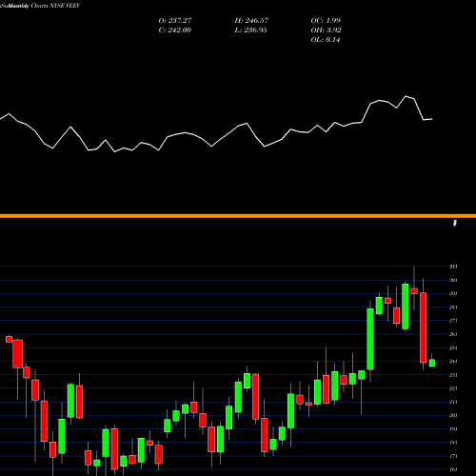Click the 261 price axis label

coord(453,334)
